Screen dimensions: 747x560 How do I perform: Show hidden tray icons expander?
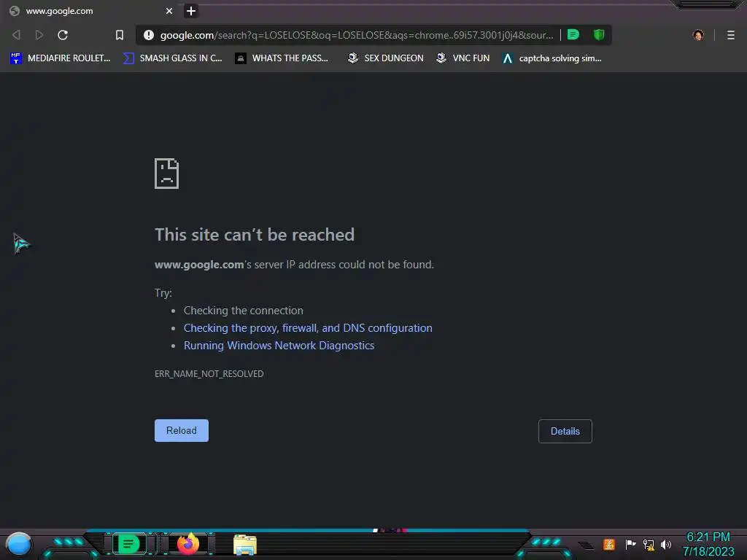[586, 545]
